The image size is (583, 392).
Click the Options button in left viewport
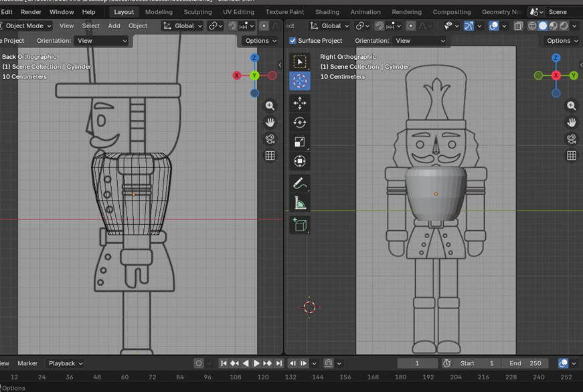point(260,41)
